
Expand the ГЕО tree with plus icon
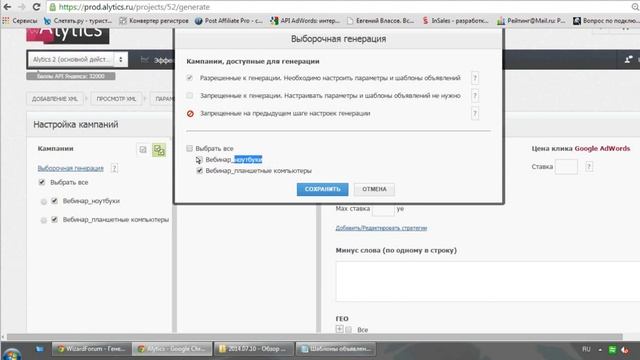[x=339, y=329]
